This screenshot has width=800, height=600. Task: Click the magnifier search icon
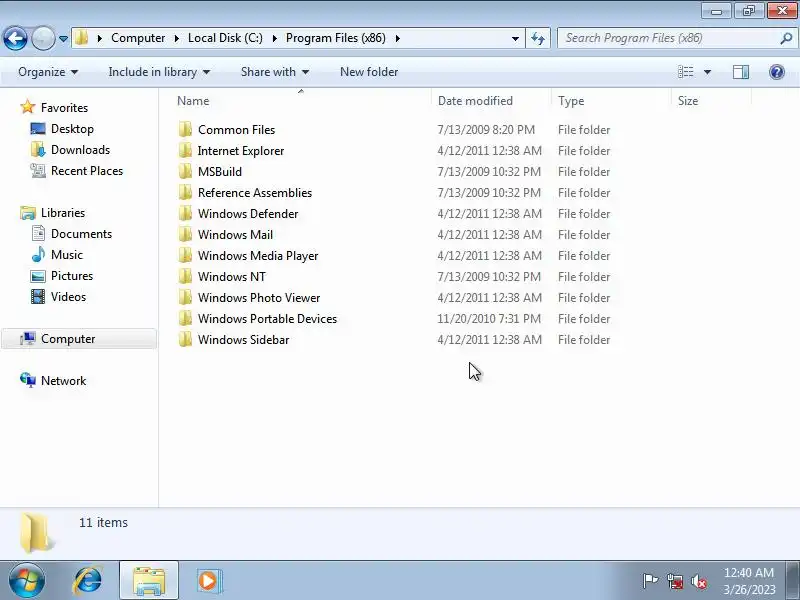click(786, 38)
